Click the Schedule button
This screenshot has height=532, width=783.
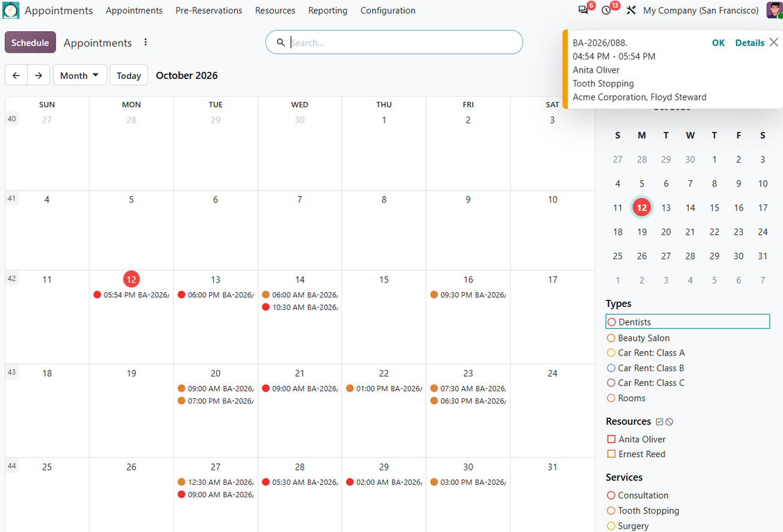point(30,42)
